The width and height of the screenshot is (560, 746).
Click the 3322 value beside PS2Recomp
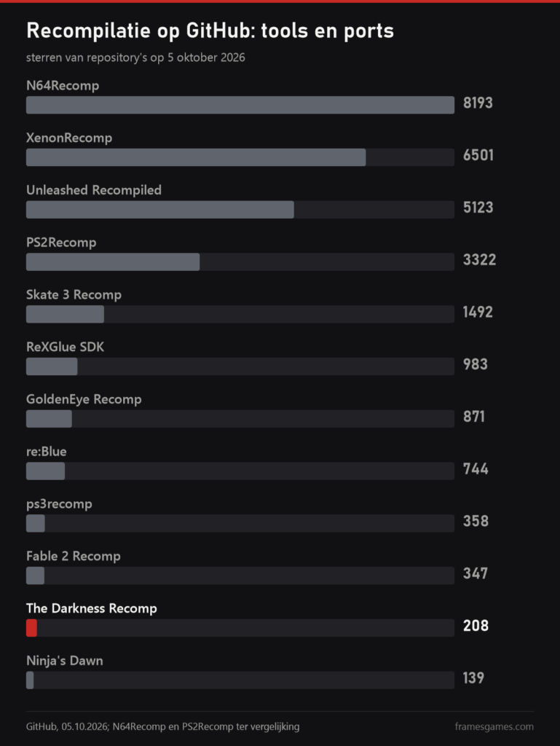[x=479, y=260]
